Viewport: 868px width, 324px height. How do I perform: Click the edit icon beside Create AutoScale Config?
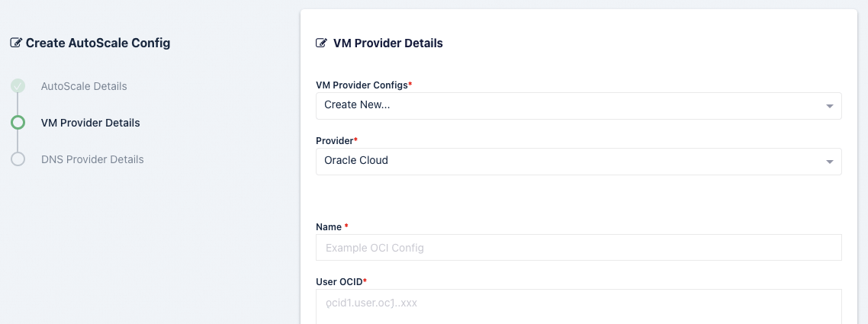coord(16,43)
